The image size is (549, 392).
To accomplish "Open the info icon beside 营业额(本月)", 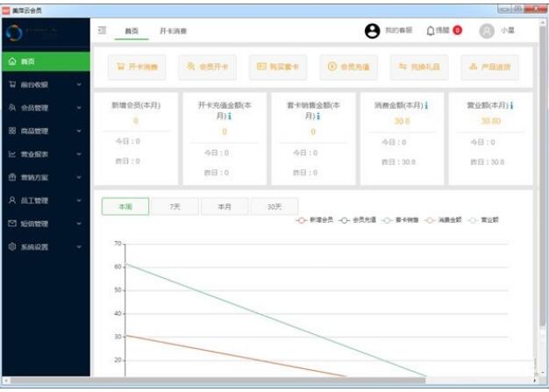I will tap(512, 105).
